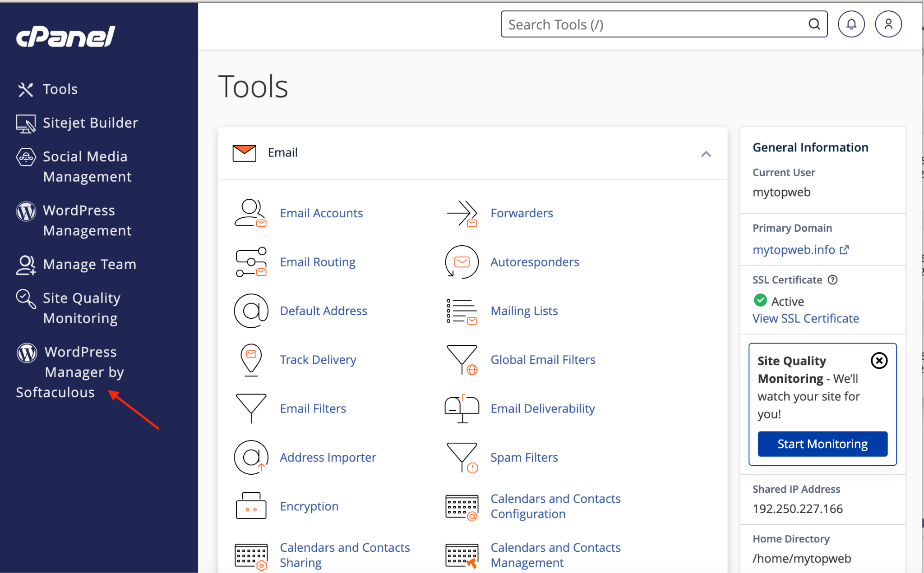Open the Encryption link
The height and width of the screenshot is (573, 924).
(x=309, y=506)
